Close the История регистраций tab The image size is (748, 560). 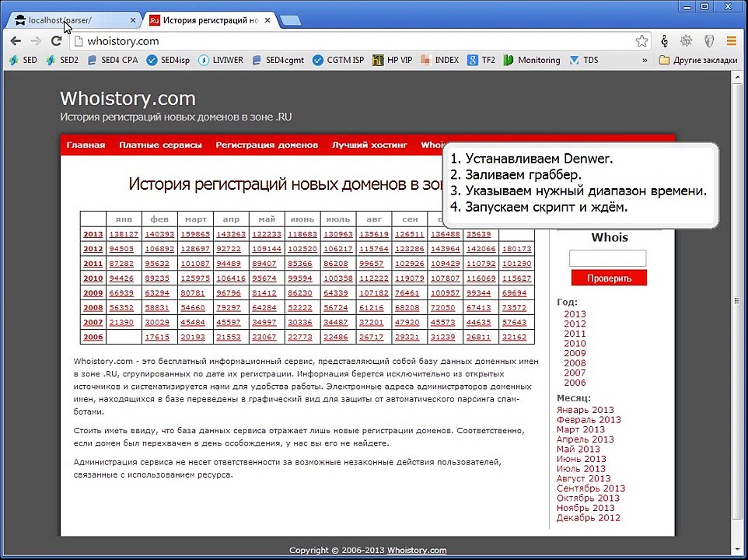(267, 20)
